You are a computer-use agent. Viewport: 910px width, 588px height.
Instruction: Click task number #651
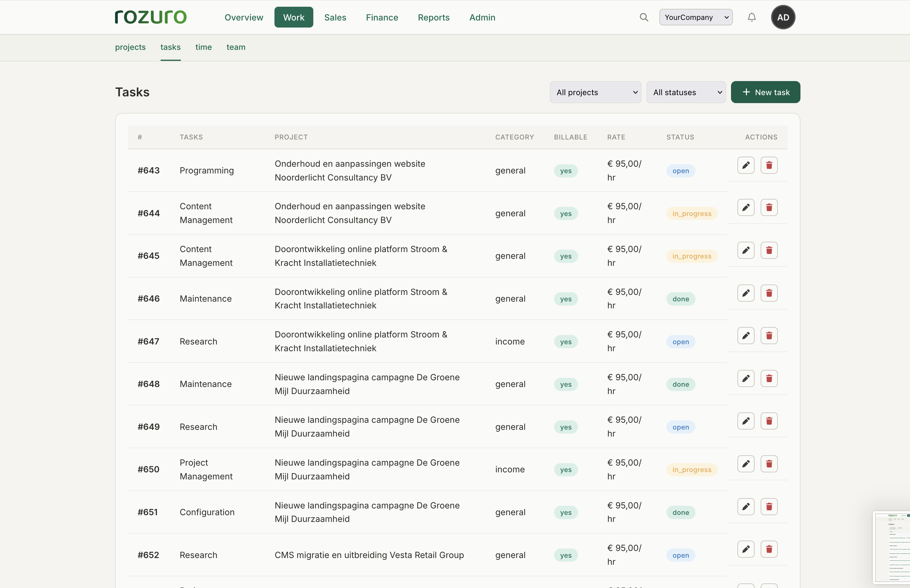coord(147,512)
